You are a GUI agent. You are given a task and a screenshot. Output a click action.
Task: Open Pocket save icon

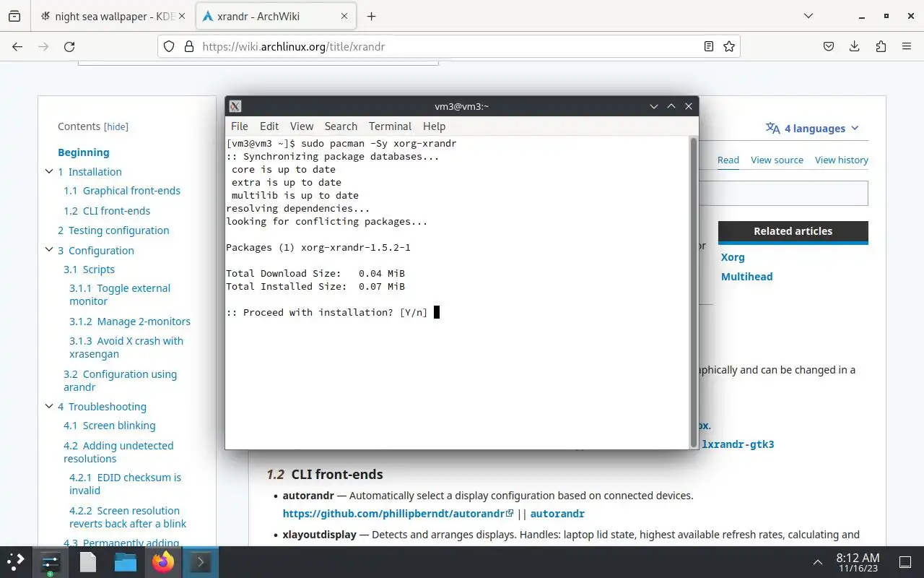pos(829,46)
